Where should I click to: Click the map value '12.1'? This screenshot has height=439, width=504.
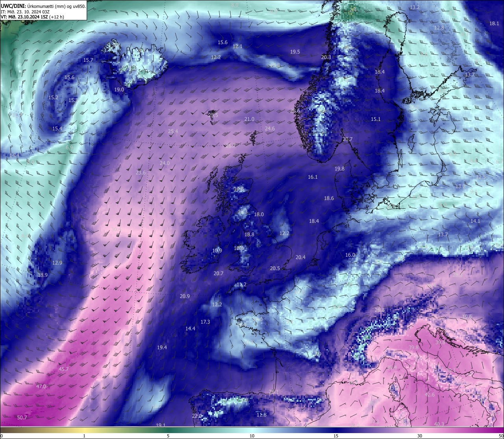click(237, 46)
